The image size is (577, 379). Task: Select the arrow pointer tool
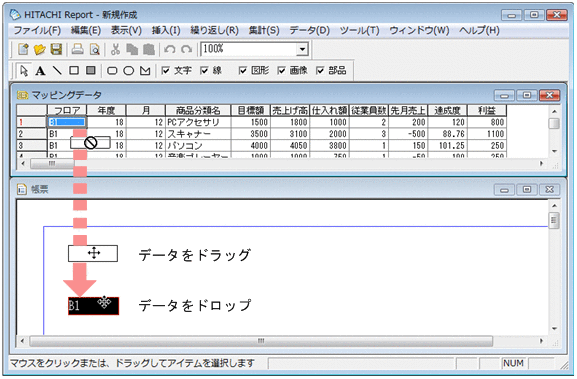pyautogui.click(x=24, y=70)
